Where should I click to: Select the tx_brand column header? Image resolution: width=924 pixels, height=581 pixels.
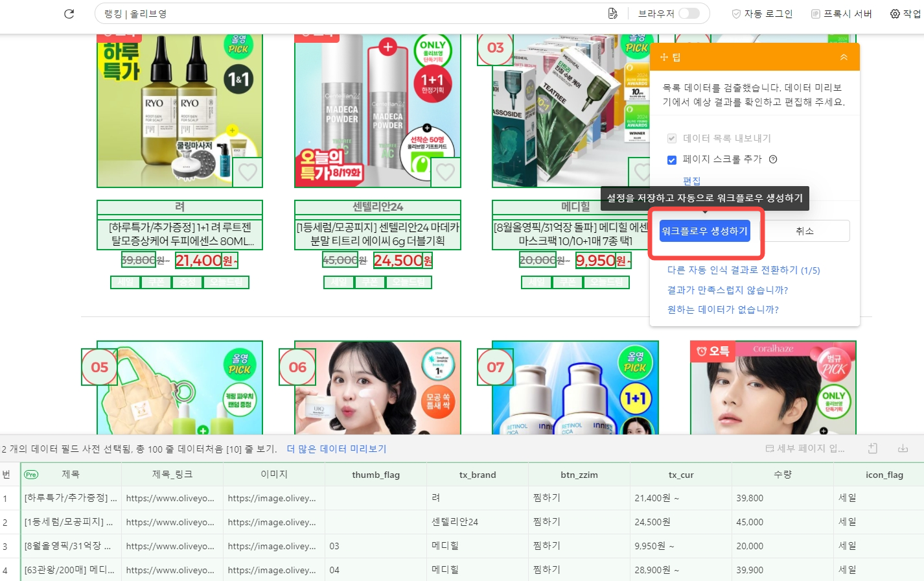pyautogui.click(x=478, y=475)
